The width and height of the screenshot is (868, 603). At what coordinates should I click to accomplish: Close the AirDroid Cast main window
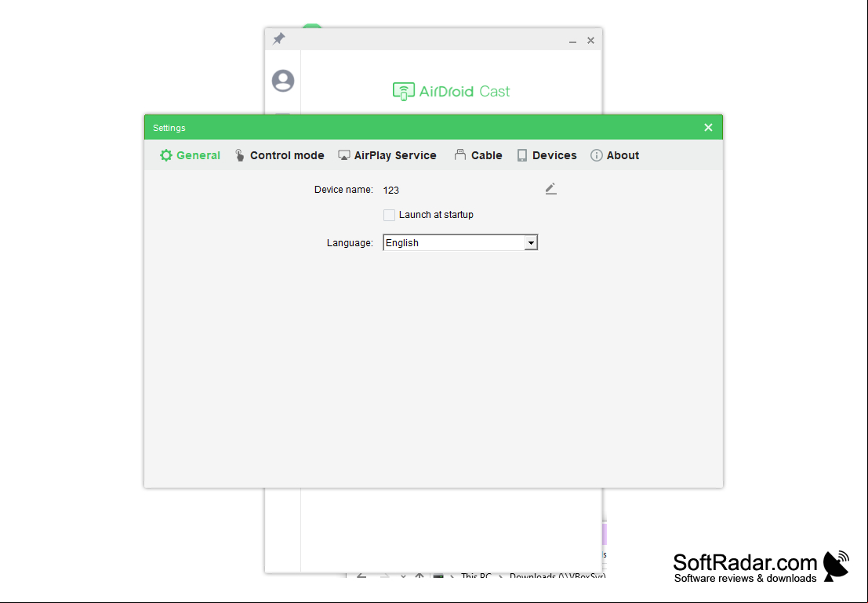tap(590, 41)
